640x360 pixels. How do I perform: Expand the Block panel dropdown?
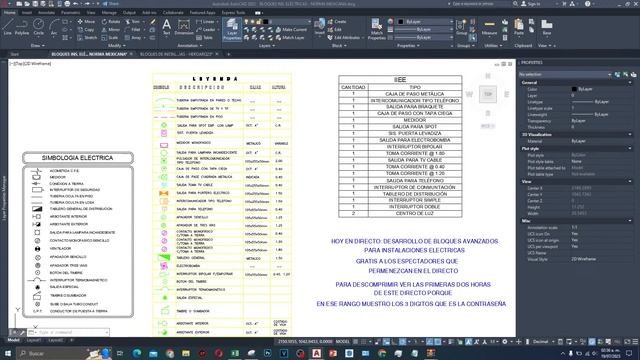pos(339,46)
